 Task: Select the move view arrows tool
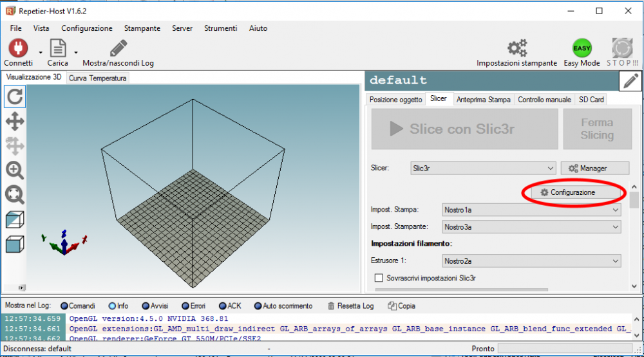15,122
